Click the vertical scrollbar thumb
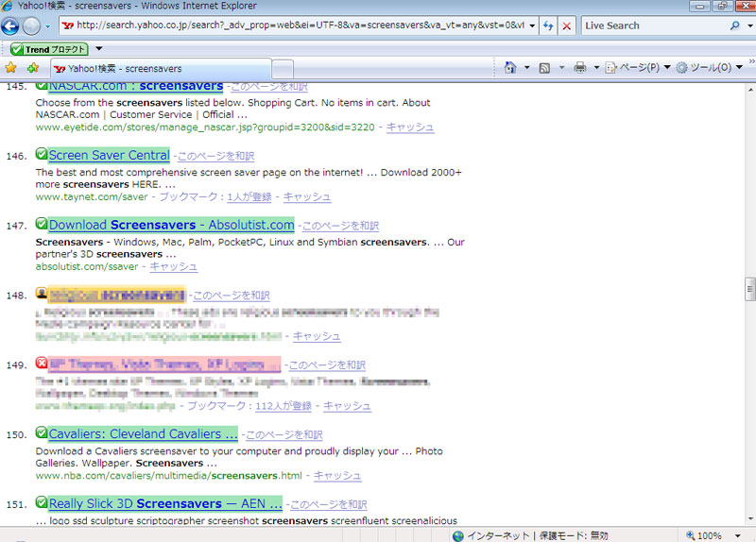Viewport: 756px width, 542px height. (x=750, y=289)
